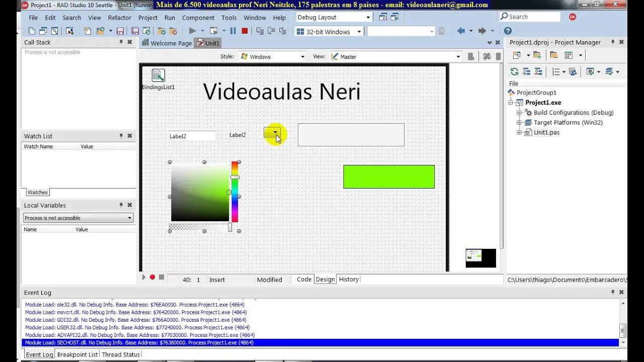Expand the Build Configurations (Debug) node
Image resolution: width=644 pixels, height=362 pixels.
click(519, 113)
